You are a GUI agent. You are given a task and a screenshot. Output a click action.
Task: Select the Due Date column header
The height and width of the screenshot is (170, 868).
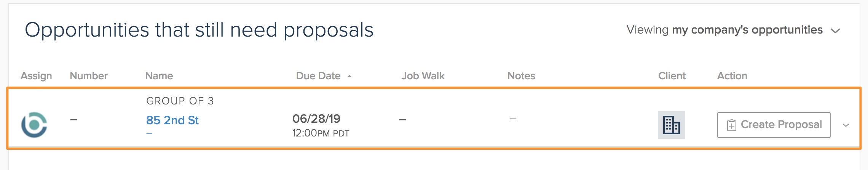(318, 76)
